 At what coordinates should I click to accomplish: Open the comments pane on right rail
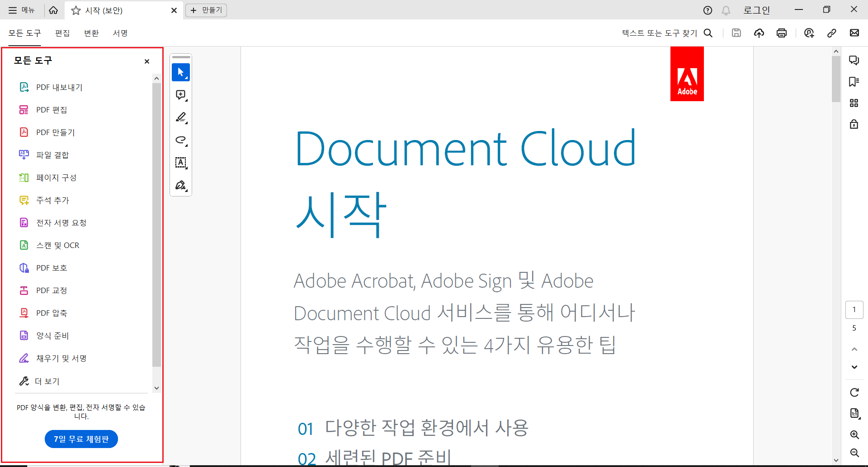(x=854, y=60)
